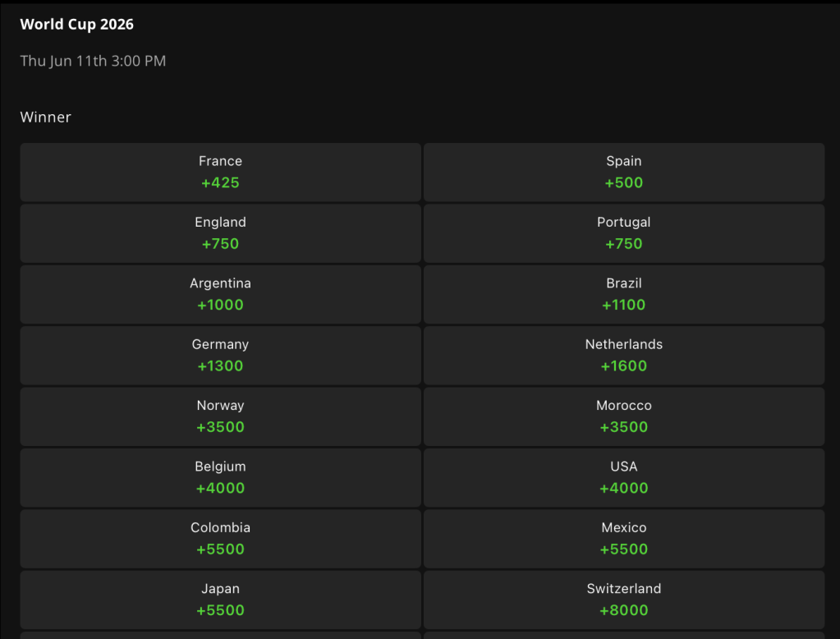Screen dimensions: 840x639
Task: Select France +425 winner bet
Action: pos(220,172)
